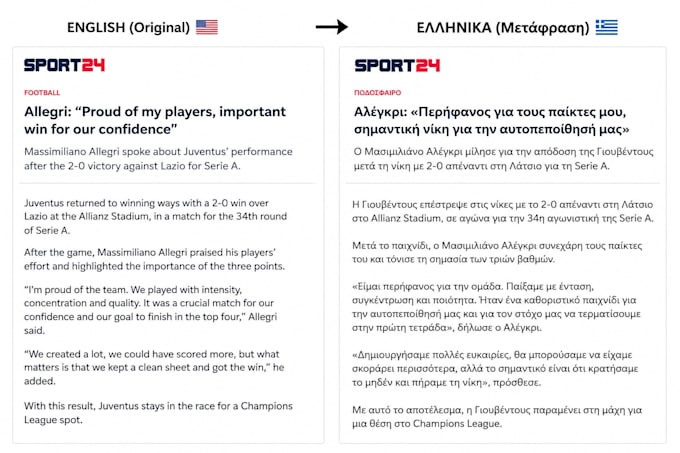680x453 pixels.
Task: Click the quote 'I'm proud of the team'
Action: (x=150, y=310)
